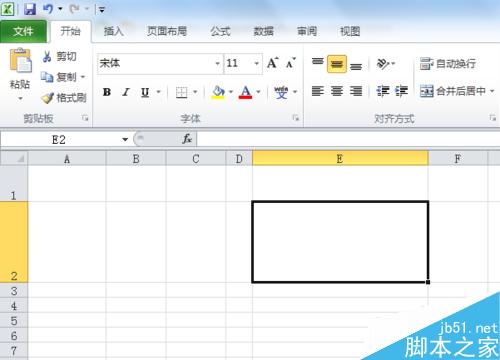
Task: Click the Decrease Font Size icon
Action: coord(291,63)
